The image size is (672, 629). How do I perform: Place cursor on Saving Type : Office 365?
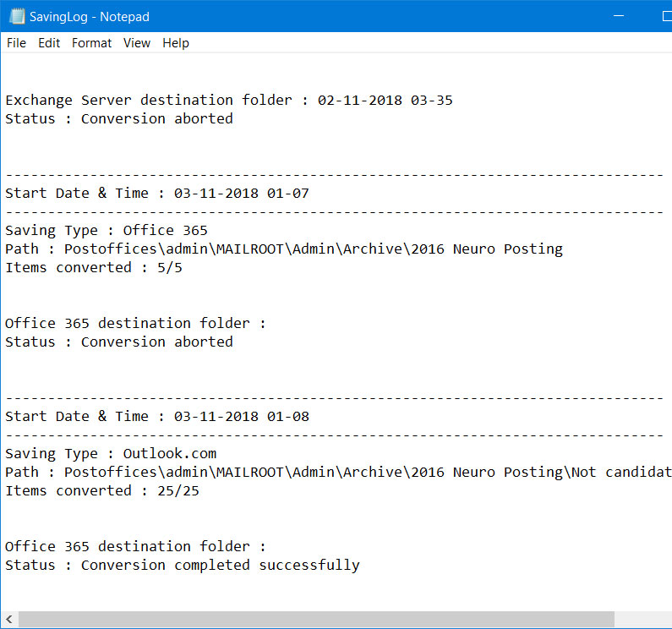click(x=106, y=231)
